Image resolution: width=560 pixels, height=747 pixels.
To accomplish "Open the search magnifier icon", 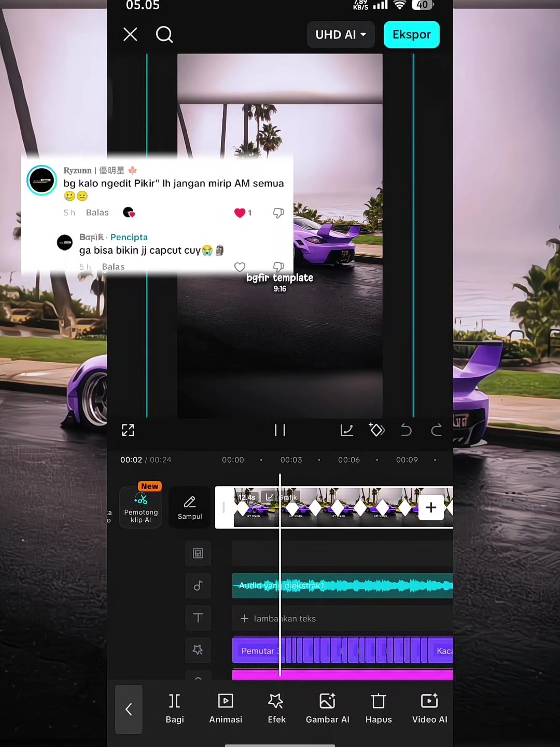I will pos(164,35).
